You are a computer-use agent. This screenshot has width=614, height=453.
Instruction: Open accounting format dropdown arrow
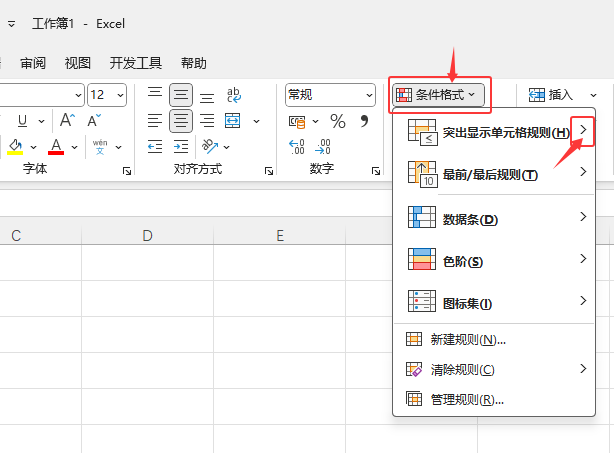pyautogui.click(x=316, y=122)
